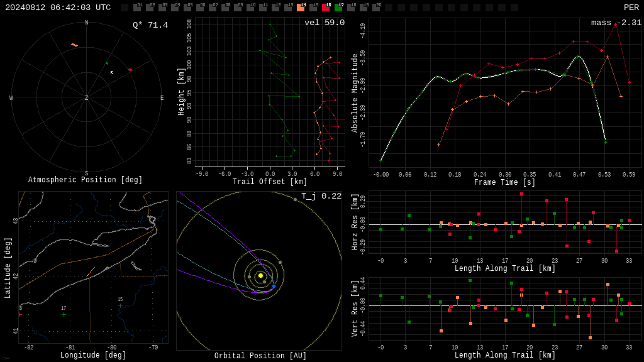644x362 pixels.
Task: Select the green light curve peak near 0.47 s
Action: [x=579, y=57]
